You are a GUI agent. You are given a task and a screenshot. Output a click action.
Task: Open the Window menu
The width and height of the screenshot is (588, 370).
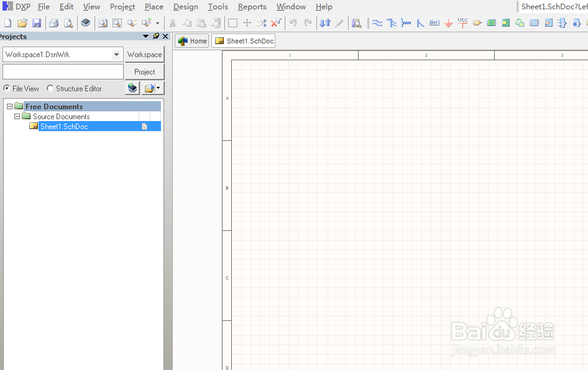291,7
